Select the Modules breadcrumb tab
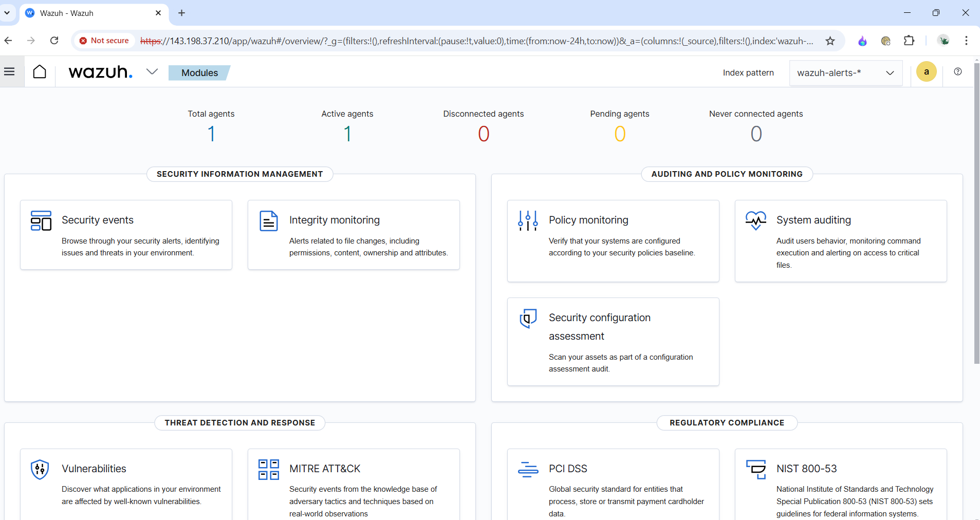 199,73
